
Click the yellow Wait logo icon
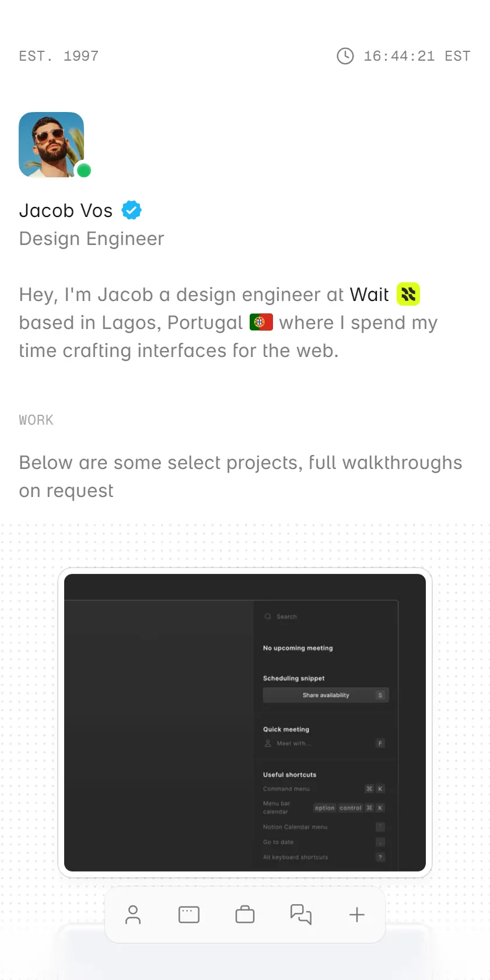pos(408,294)
